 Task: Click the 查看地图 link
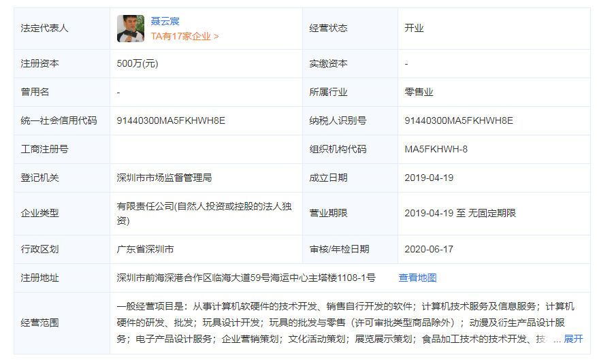[417, 278]
